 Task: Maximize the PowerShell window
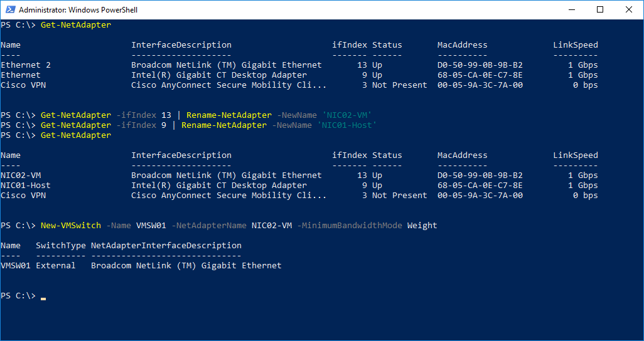600,9
